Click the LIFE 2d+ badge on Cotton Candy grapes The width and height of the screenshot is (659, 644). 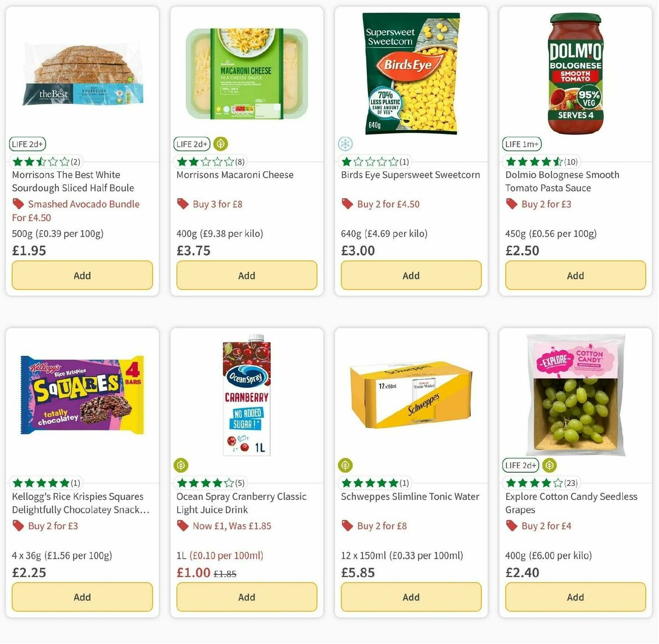pos(520,465)
